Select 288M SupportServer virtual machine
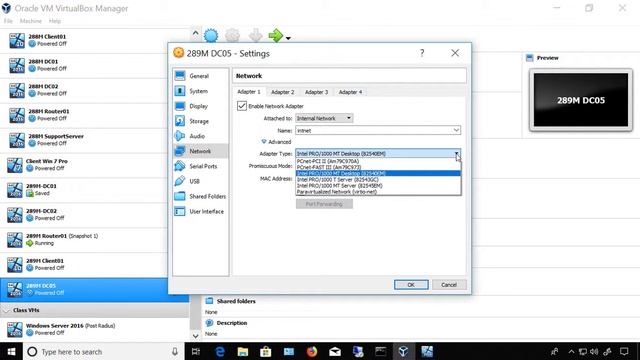The height and width of the screenshot is (360, 640). point(95,140)
